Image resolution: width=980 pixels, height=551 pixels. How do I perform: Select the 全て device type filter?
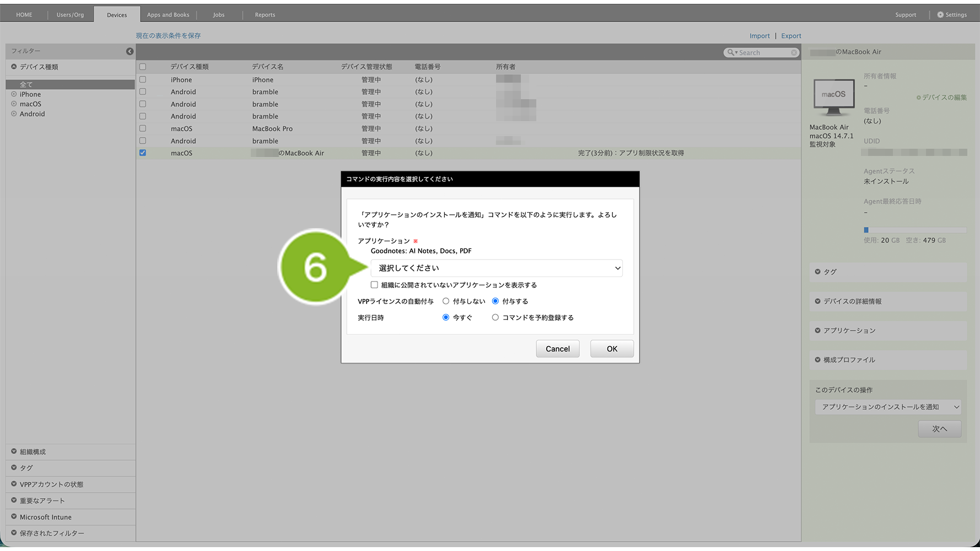[x=70, y=84]
